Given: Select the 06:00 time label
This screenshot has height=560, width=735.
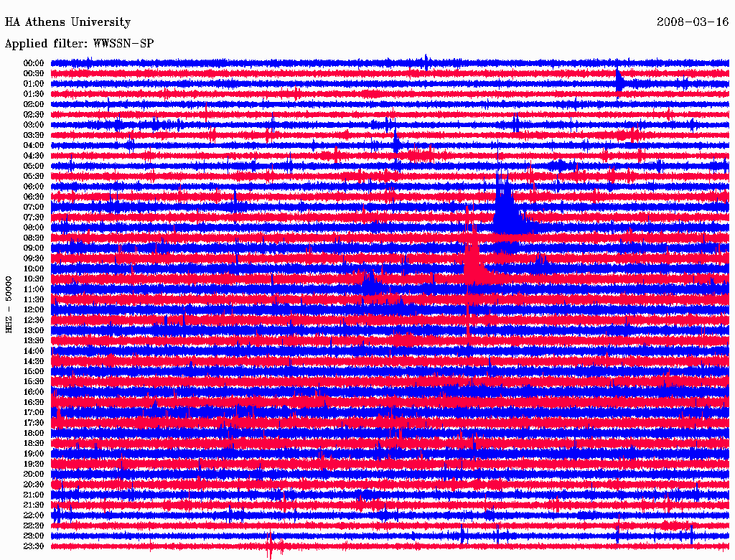Looking at the screenshot, I should [x=34, y=186].
